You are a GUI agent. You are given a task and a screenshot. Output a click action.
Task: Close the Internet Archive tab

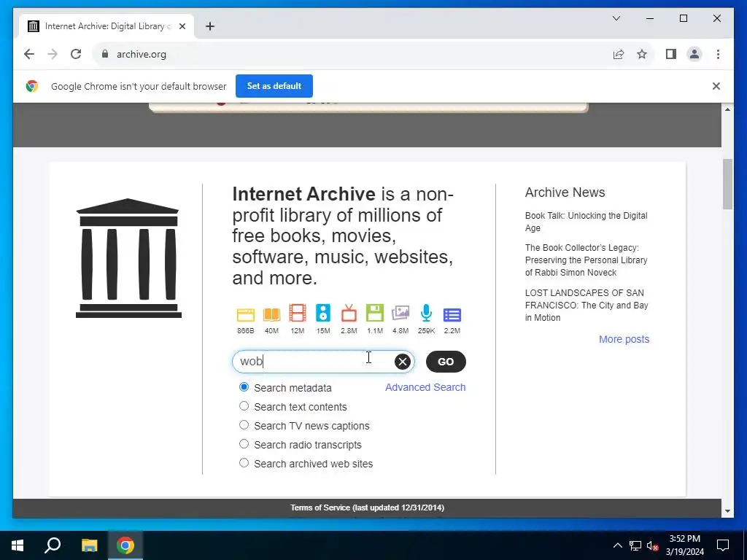[182, 27]
